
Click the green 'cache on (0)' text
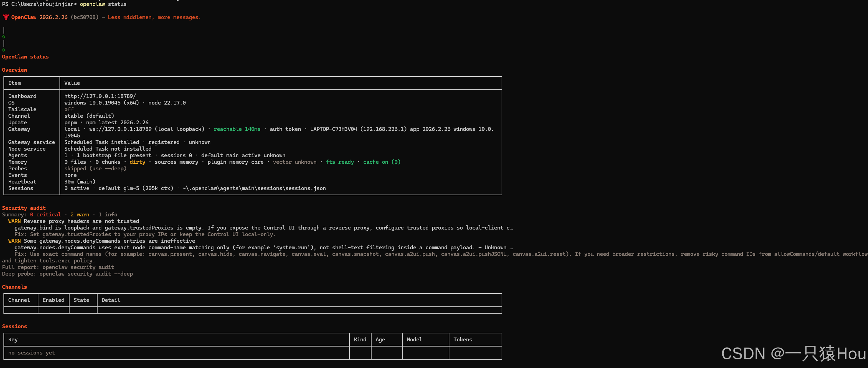click(382, 162)
